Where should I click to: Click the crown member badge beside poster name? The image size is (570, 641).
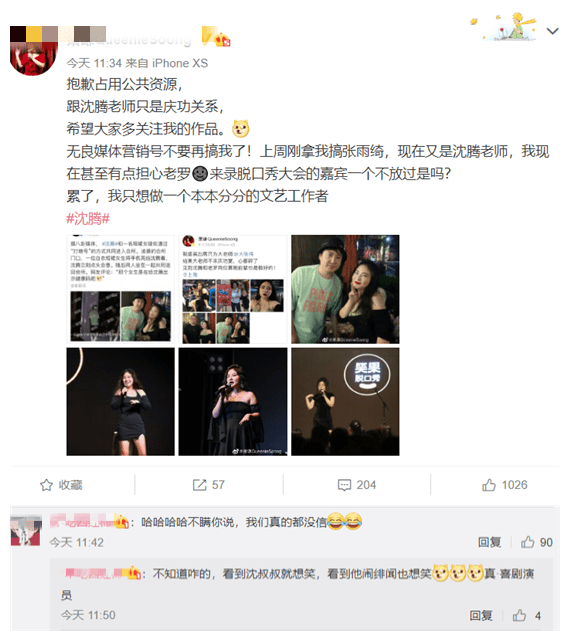point(222,40)
